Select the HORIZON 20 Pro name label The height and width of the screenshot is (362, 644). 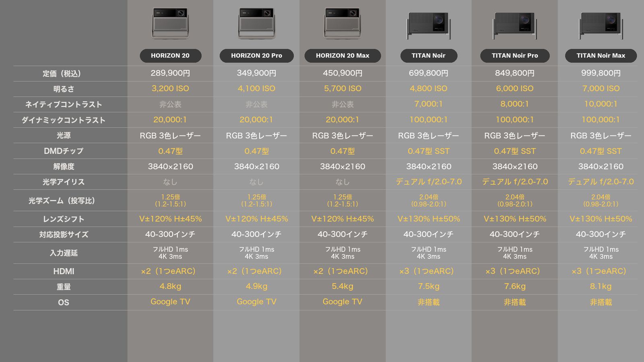[x=256, y=56]
